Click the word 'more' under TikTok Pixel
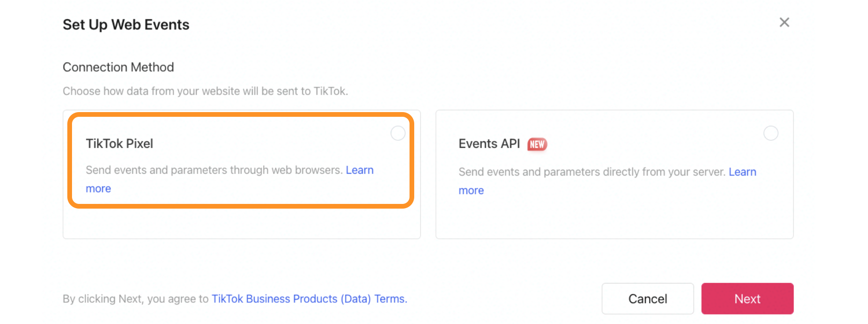Screen dimensions: 868x324 (98, 189)
